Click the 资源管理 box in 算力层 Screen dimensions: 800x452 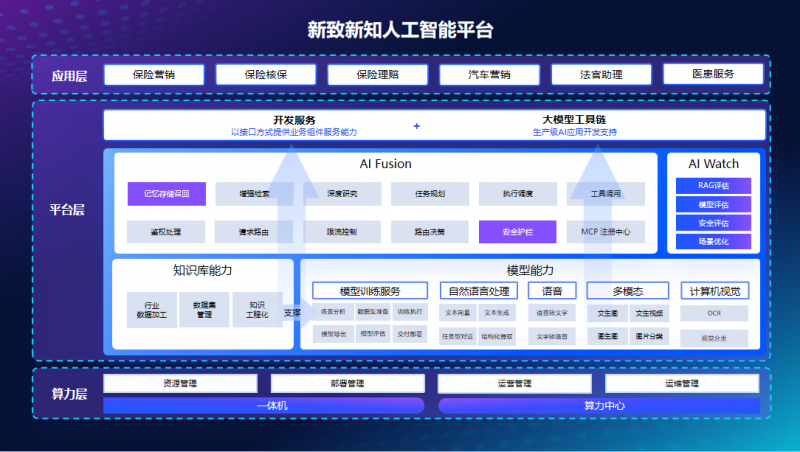(x=180, y=383)
